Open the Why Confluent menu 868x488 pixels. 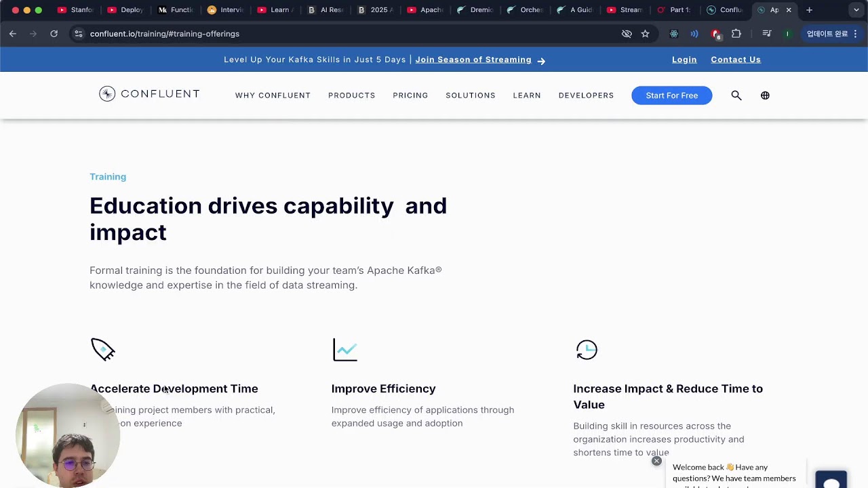pyautogui.click(x=273, y=96)
